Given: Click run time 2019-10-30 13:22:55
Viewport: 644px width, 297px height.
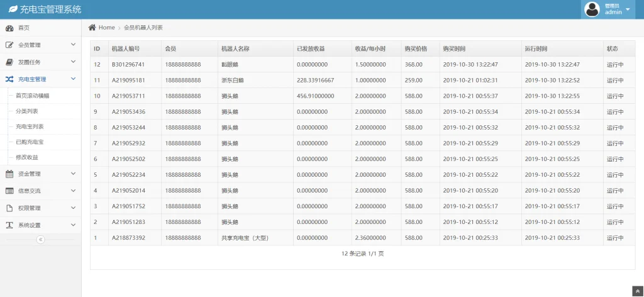Looking at the screenshot, I should tap(552, 96).
